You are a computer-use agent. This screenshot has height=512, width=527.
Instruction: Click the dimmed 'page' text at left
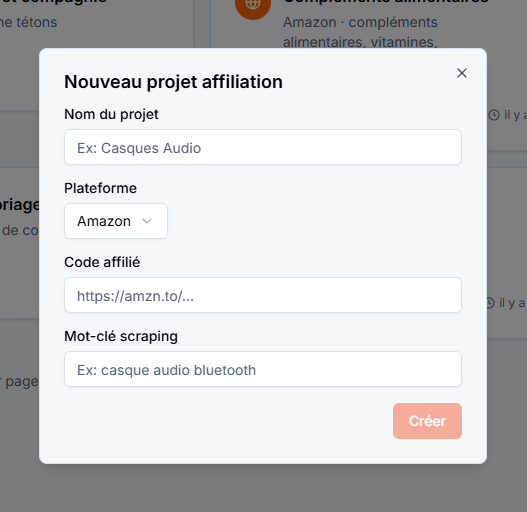[x=22, y=382]
